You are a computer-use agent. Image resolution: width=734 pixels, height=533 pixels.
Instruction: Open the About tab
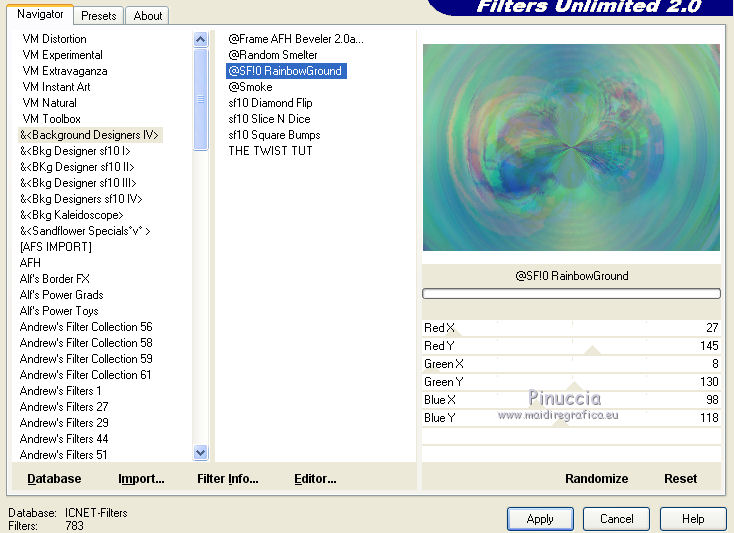point(147,16)
